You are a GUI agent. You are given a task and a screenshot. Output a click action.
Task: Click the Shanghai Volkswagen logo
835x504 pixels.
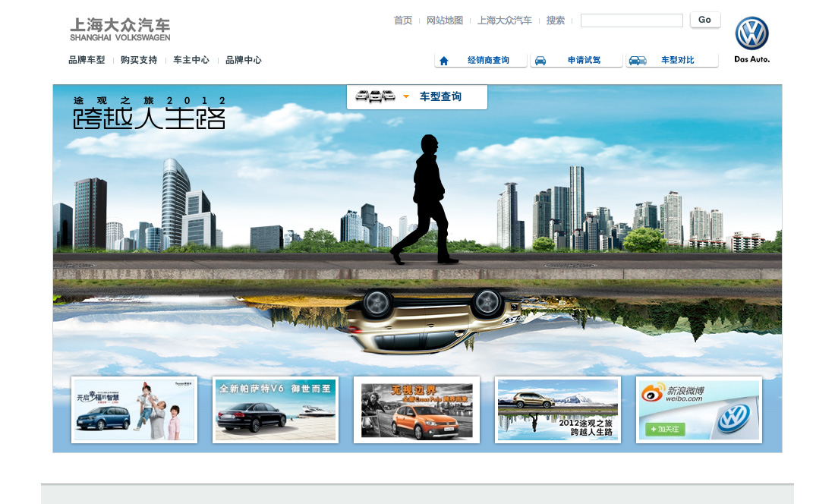[x=121, y=30]
